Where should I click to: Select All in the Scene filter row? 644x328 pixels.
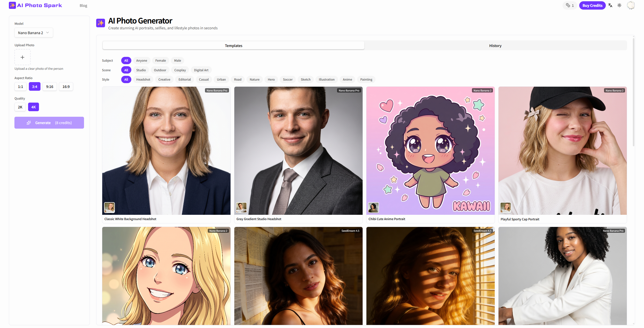tap(126, 70)
